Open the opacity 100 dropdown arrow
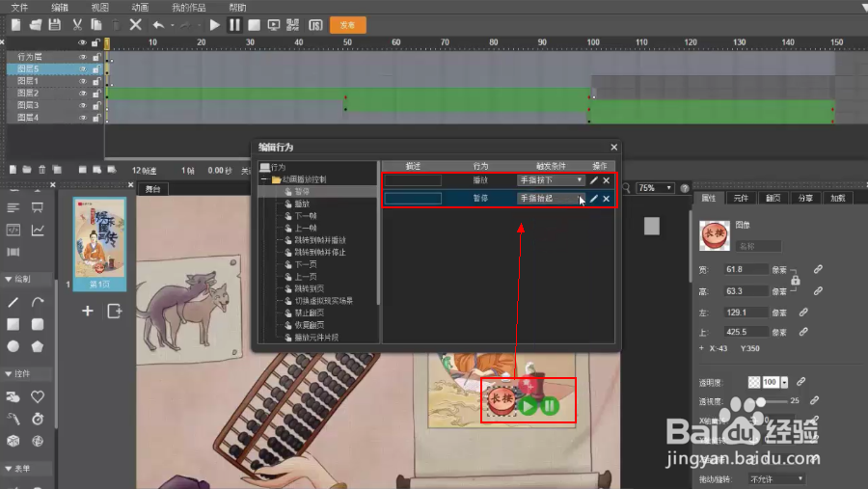The height and width of the screenshot is (489, 868). click(784, 382)
